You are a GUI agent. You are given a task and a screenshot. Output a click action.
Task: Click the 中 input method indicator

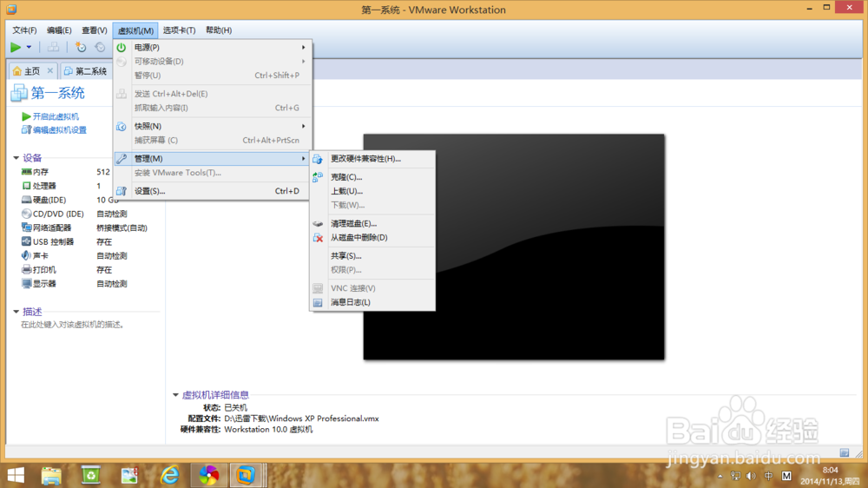[768, 476]
